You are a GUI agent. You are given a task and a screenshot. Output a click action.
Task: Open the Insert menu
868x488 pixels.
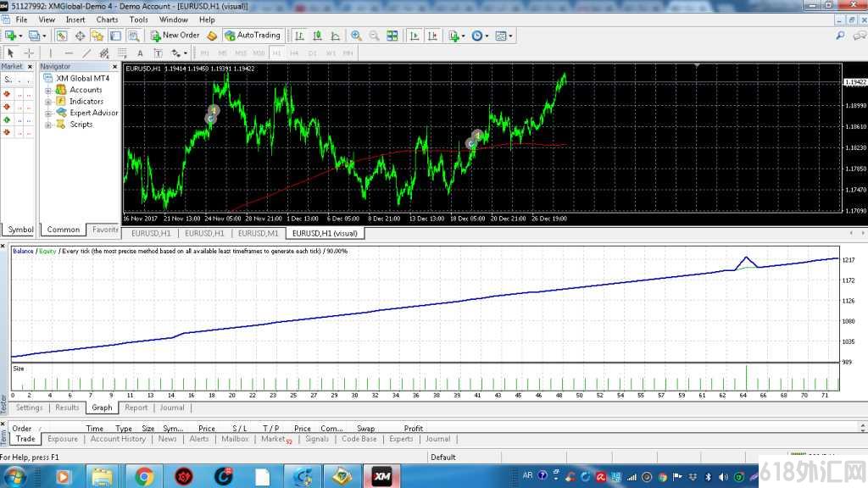tap(75, 19)
